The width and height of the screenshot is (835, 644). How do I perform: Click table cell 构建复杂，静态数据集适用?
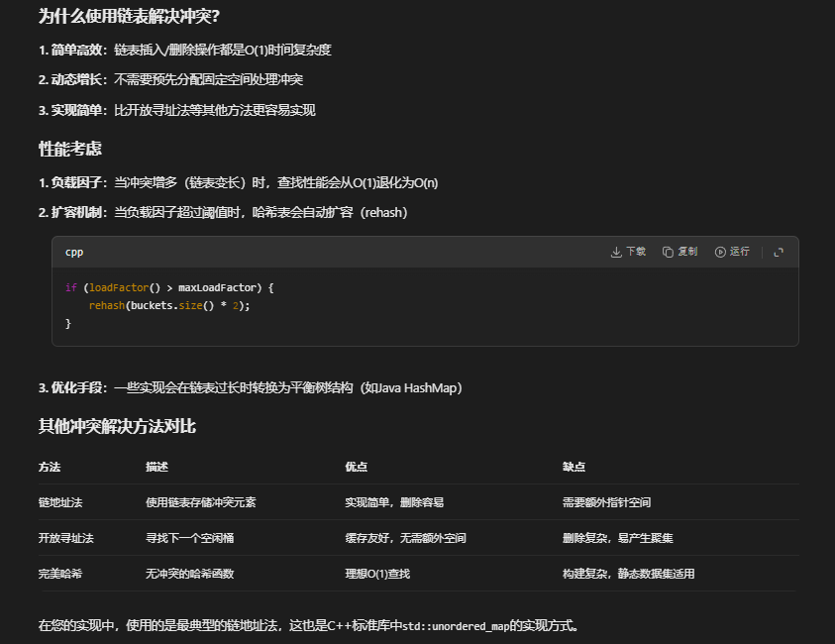(x=628, y=574)
